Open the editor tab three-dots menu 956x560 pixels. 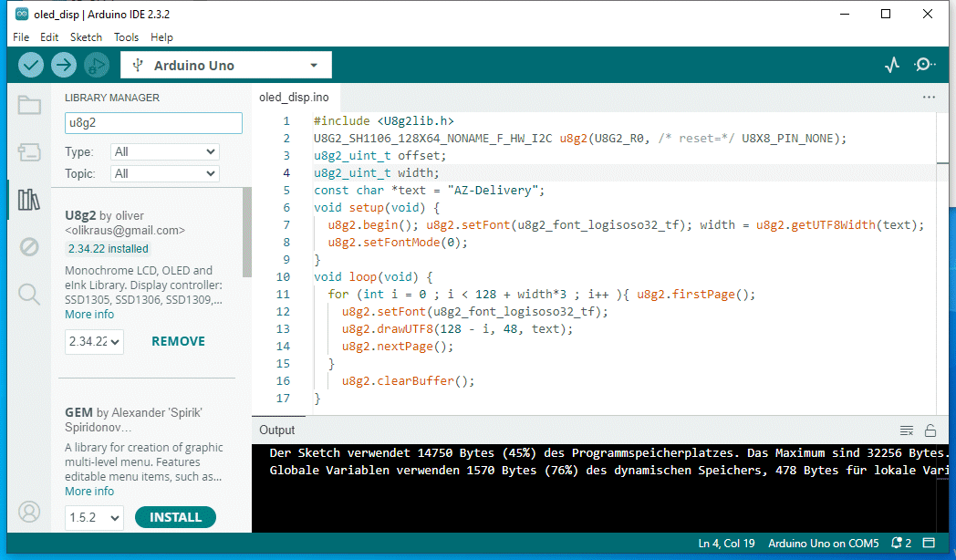coord(929,98)
